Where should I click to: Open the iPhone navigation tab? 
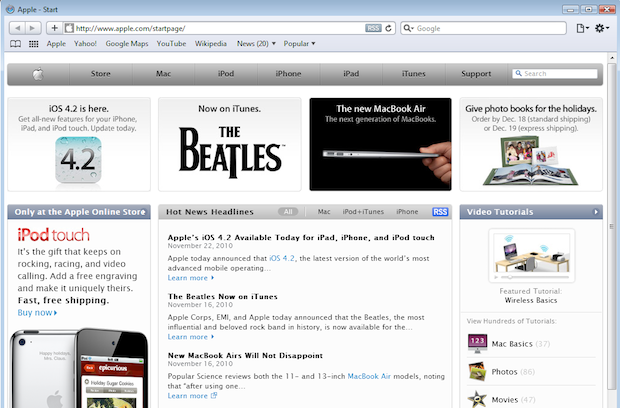pyautogui.click(x=289, y=74)
